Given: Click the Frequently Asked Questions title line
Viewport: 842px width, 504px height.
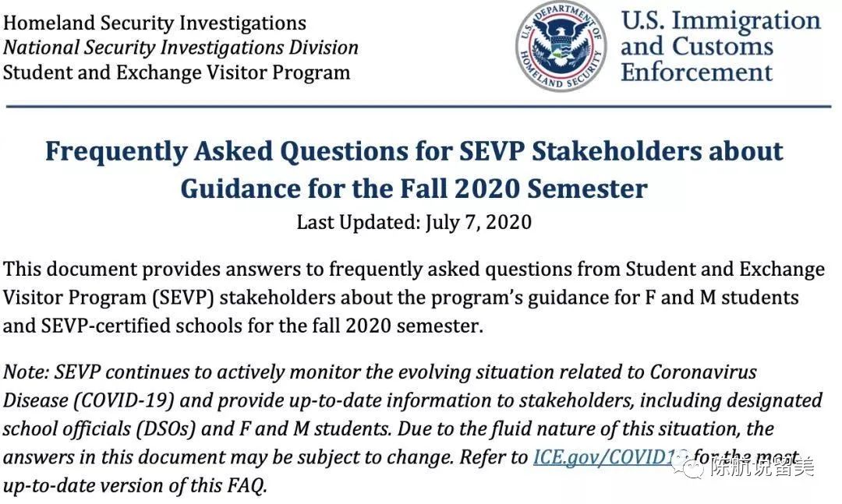Looking at the screenshot, I should pyautogui.click(x=414, y=151).
